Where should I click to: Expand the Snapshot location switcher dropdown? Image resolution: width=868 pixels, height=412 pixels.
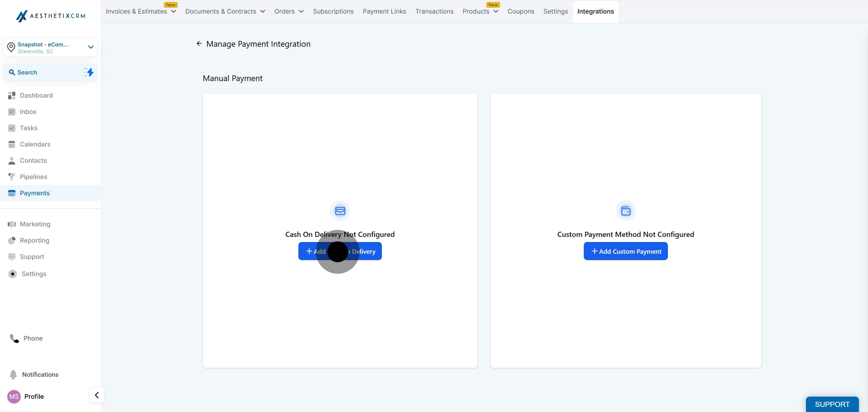click(x=90, y=47)
